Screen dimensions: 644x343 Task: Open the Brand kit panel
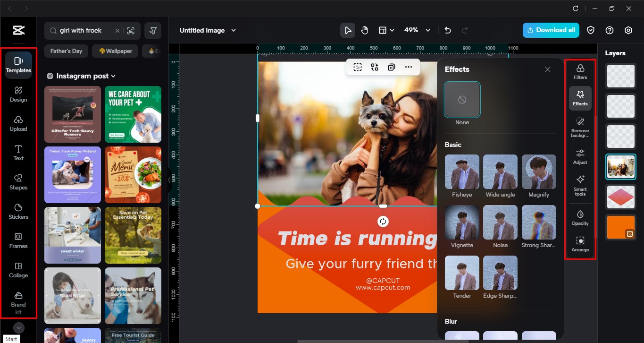pos(18,302)
